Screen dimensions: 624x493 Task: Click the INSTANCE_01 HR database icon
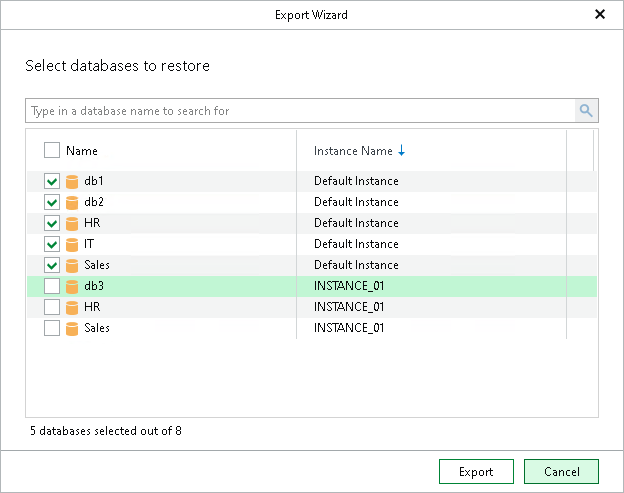click(x=72, y=308)
